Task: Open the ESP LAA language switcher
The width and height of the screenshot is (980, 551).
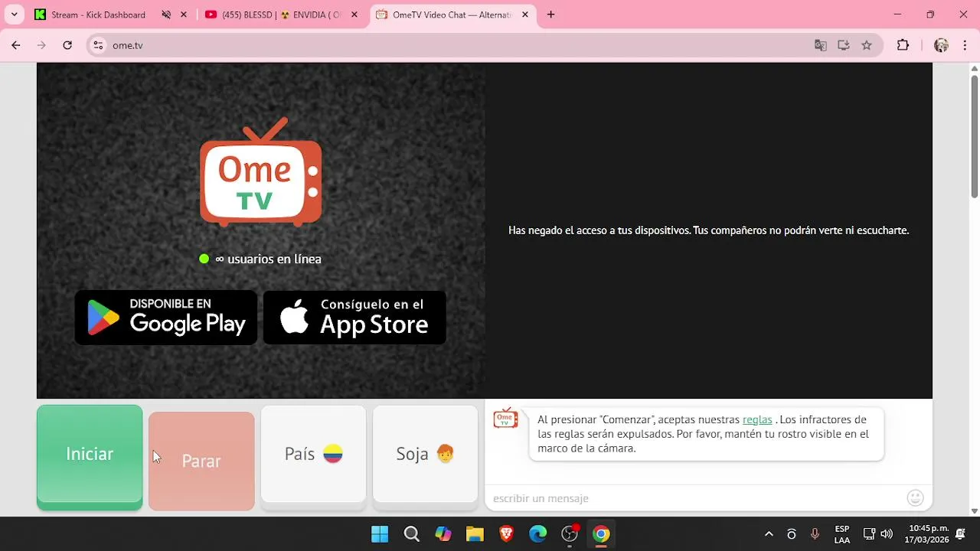Action: click(x=842, y=534)
